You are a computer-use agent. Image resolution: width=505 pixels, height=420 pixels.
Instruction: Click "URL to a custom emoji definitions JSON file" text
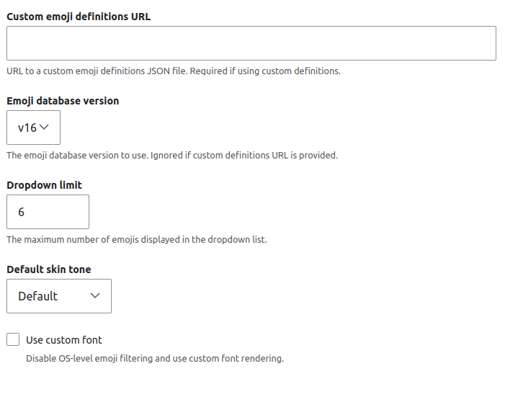click(x=95, y=71)
